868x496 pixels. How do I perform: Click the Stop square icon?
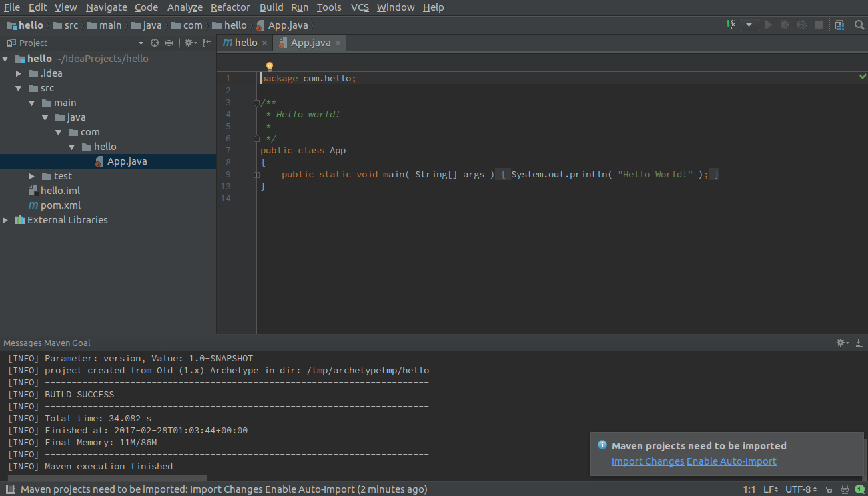(x=819, y=25)
